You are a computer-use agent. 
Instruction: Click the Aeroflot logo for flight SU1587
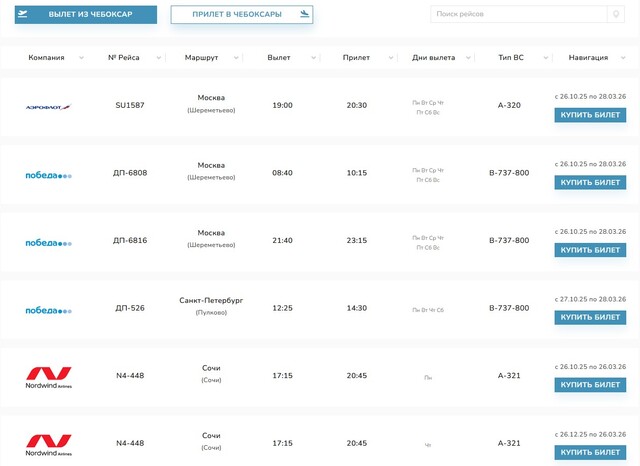click(x=48, y=106)
